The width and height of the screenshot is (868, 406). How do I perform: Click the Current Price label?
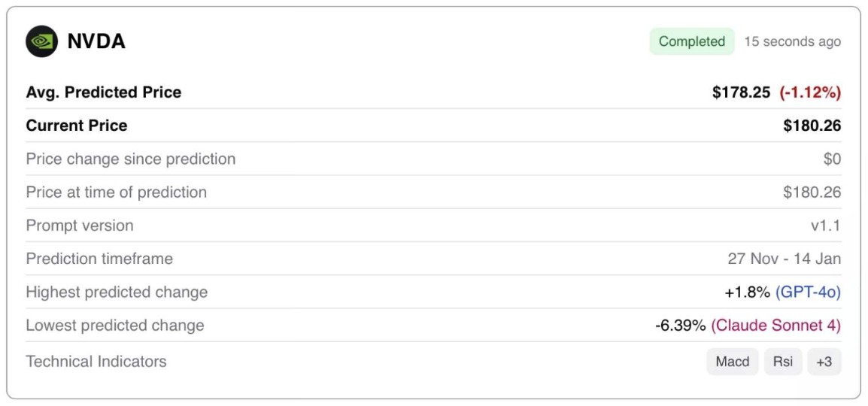click(x=77, y=126)
